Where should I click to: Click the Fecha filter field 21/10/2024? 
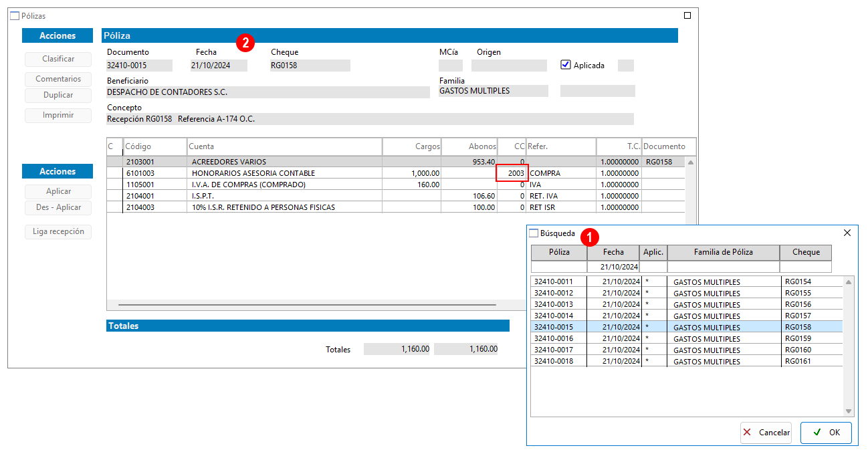(x=613, y=267)
